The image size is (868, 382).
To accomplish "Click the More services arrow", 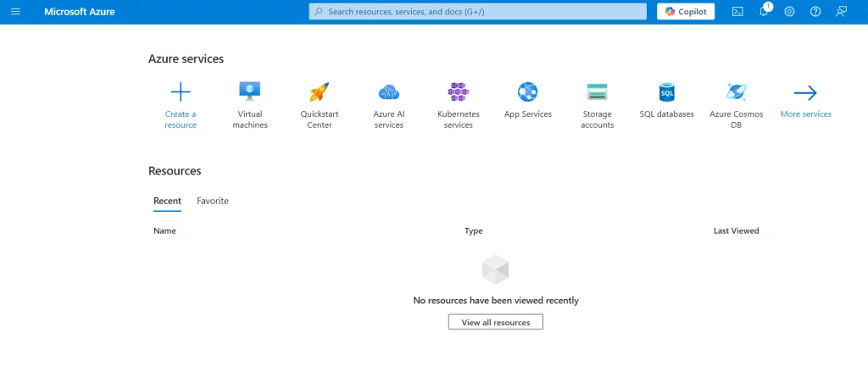I will [805, 93].
